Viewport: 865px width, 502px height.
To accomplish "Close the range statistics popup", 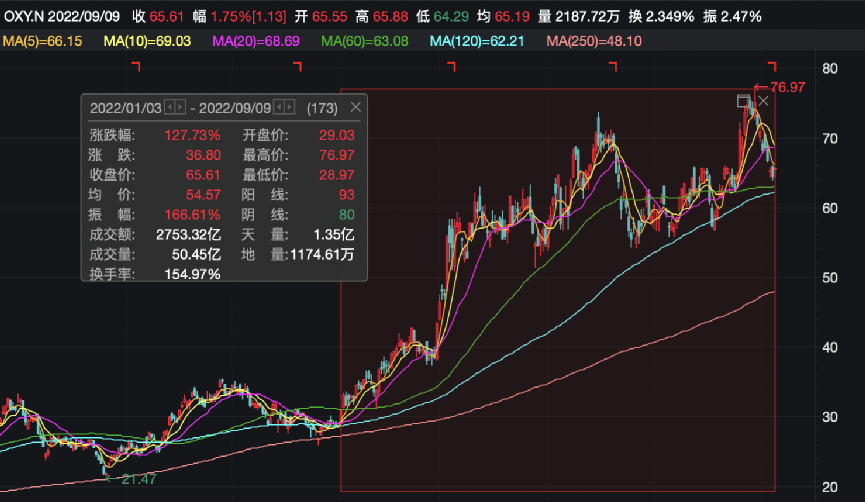I will (x=356, y=107).
